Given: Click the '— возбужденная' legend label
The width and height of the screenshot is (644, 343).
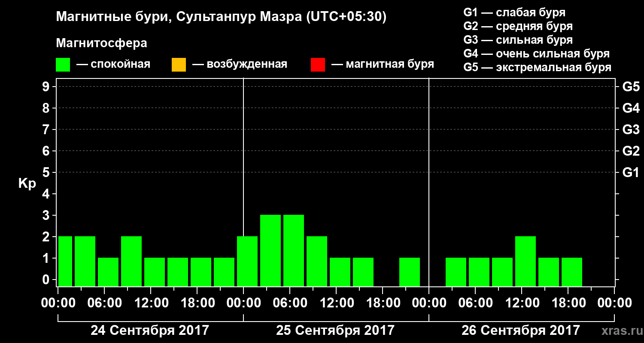Looking at the screenshot, I should 240,65.
